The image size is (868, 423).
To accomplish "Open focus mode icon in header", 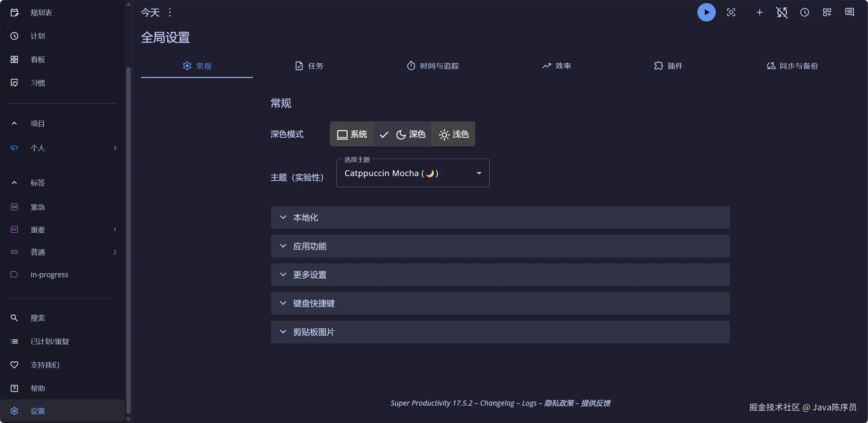I will coord(731,13).
